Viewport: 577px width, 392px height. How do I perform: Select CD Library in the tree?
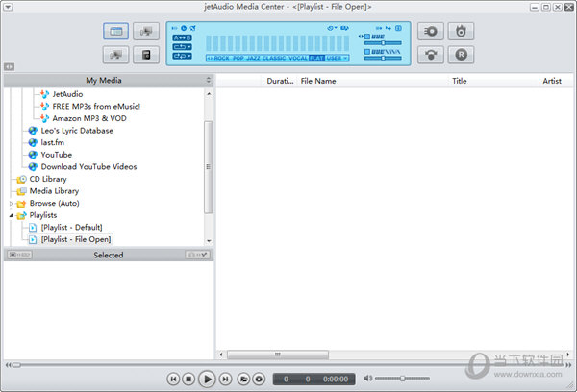[x=48, y=179]
